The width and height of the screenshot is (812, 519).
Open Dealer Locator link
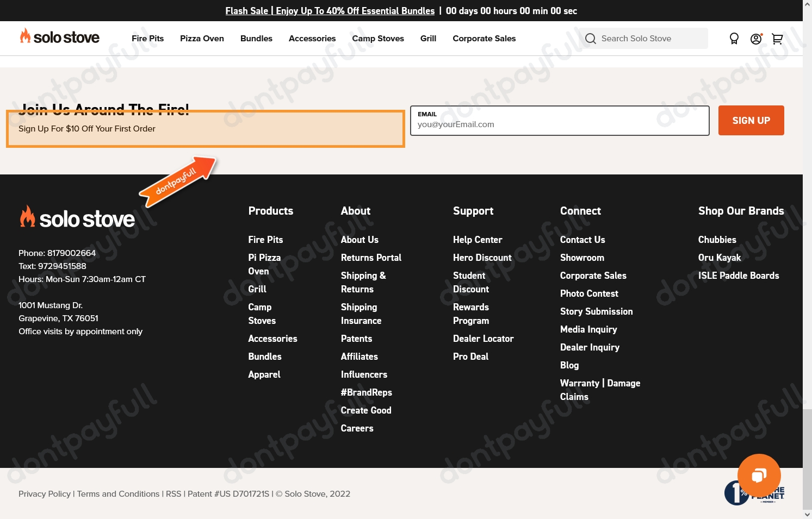(x=483, y=339)
